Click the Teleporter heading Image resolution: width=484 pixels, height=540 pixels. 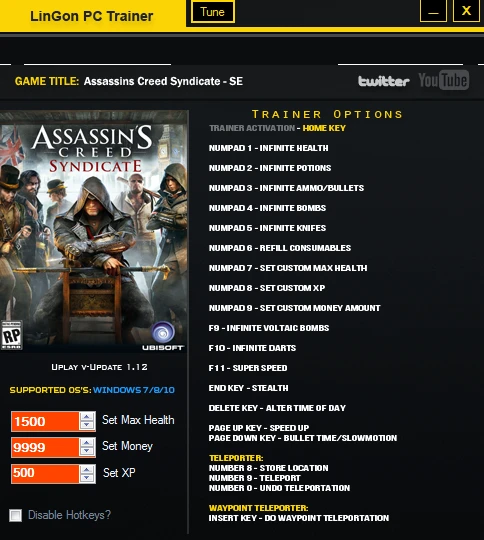(x=236, y=458)
